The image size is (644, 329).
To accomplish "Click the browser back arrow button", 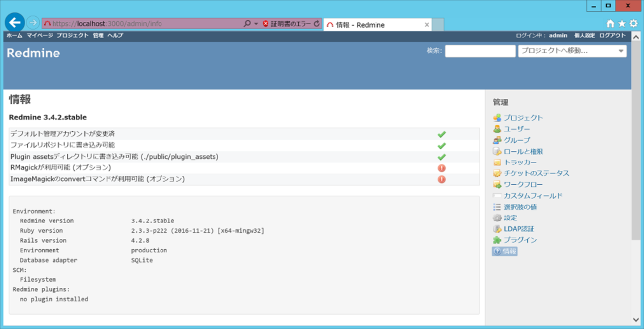I will (x=15, y=23).
